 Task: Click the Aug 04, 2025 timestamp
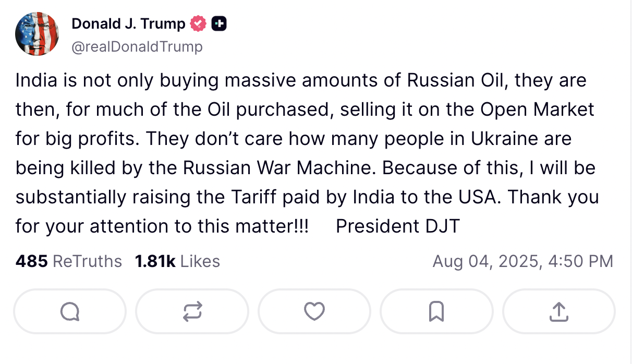point(522,261)
